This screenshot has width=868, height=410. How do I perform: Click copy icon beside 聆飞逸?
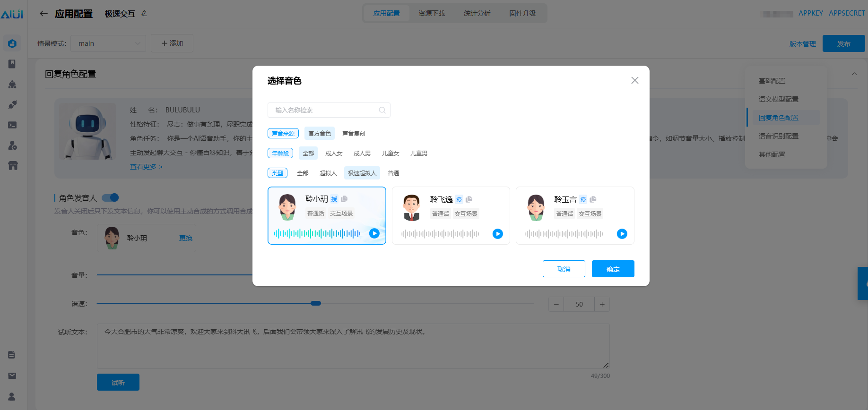[469, 199]
